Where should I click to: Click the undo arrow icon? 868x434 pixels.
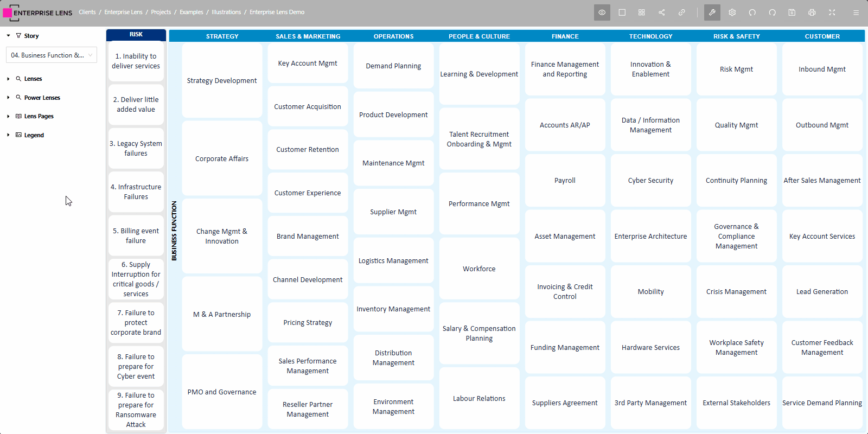click(x=752, y=12)
